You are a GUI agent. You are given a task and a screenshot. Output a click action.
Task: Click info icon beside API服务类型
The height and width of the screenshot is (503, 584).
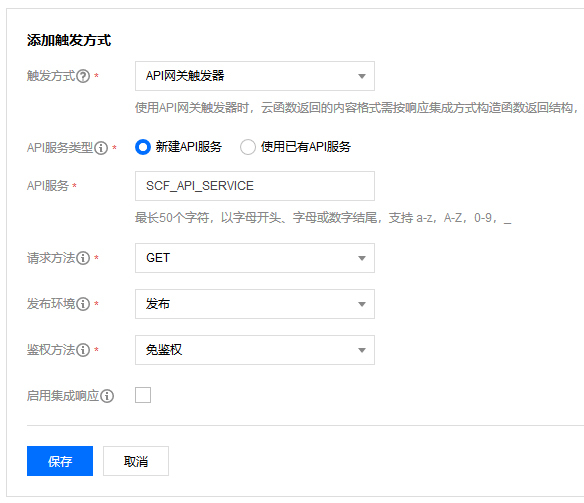pyautogui.click(x=101, y=148)
